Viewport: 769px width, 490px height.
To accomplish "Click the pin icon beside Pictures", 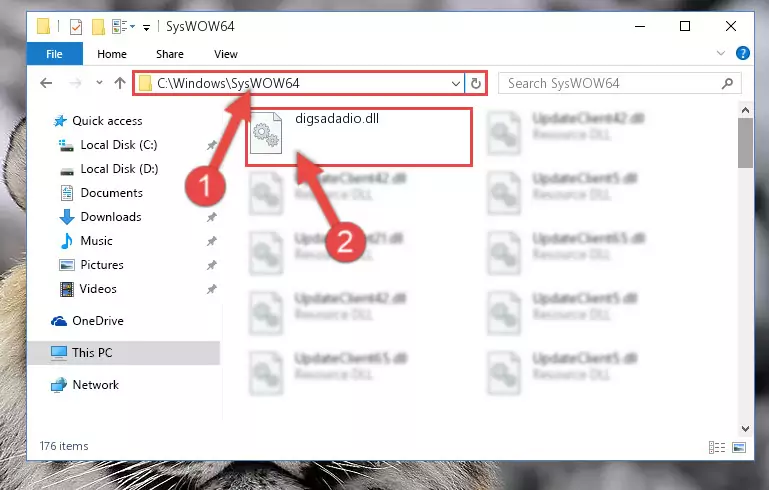I will (211, 265).
